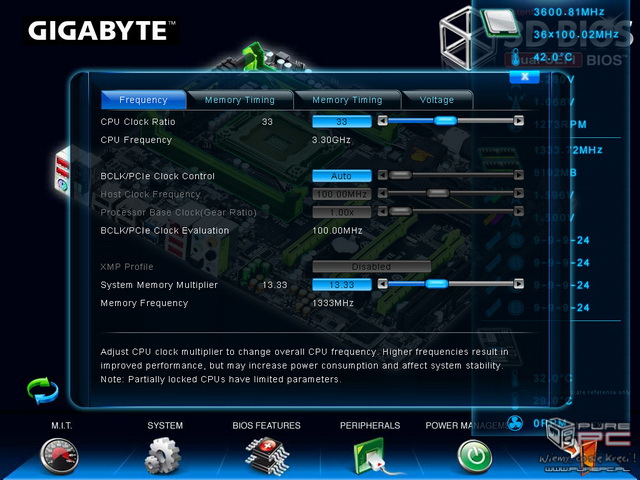This screenshot has width=640, height=480.
Task: Click left arrow of Host Clock Frequency
Action: [x=382, y=193]
